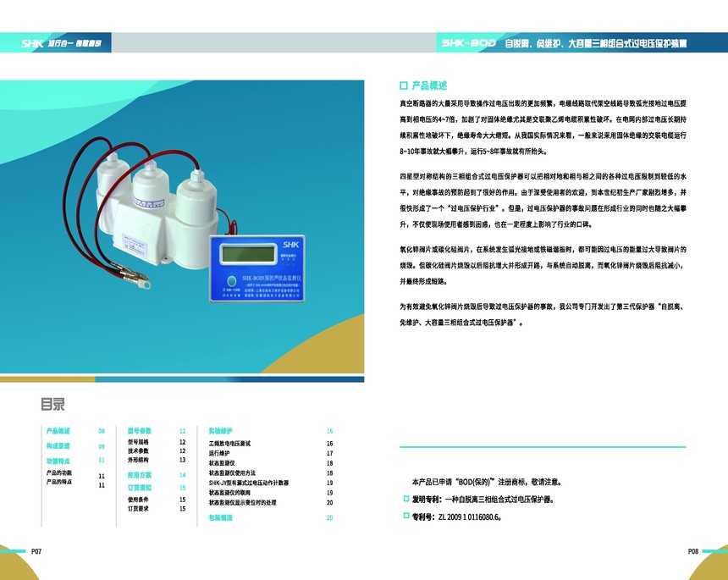728x580 pixels.
Task: Click the '产品概述' section title on right page
Action: click(429, 86)
